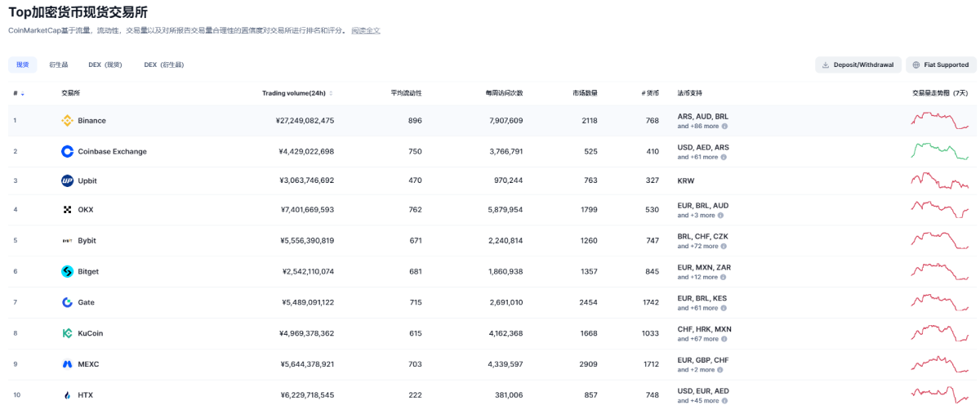Click the # 货币 column header
This screenshot has height=410, width=980.
click(650, 93)
